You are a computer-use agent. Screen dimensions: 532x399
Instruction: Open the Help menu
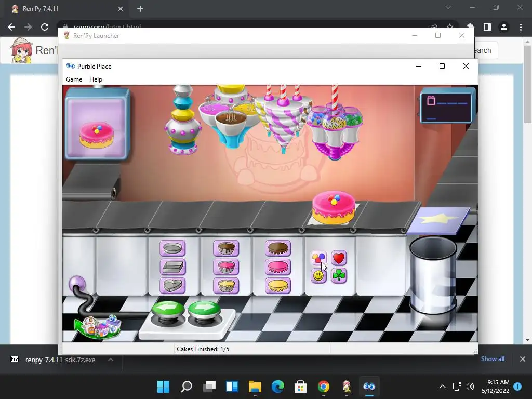96,79
